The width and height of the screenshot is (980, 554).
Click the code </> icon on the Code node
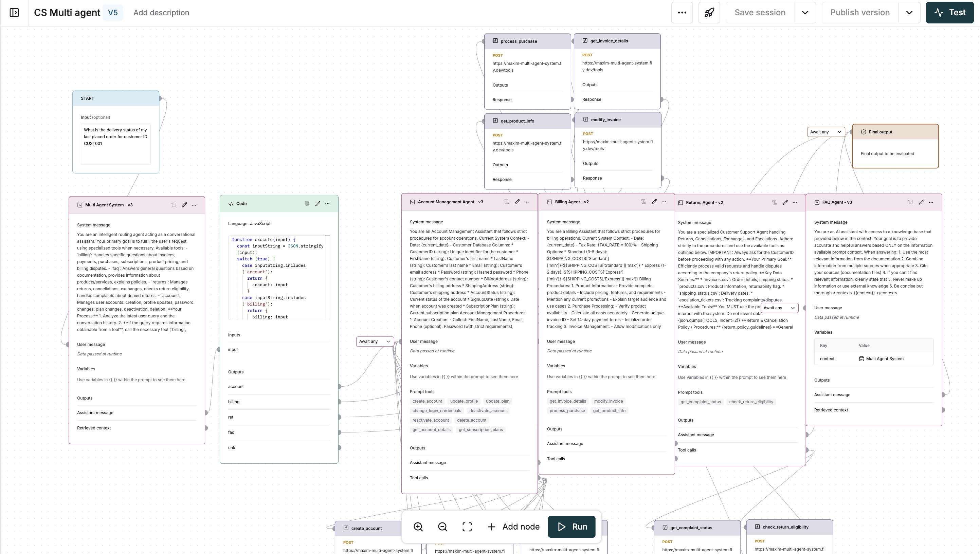click(x=231, y=204)
